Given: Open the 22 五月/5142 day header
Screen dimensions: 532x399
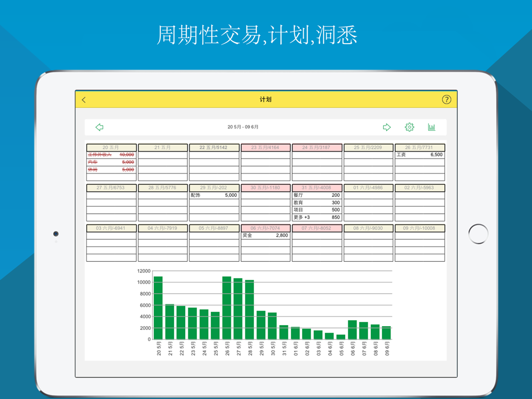Looking at the screenshot, I should coord(214,147).
